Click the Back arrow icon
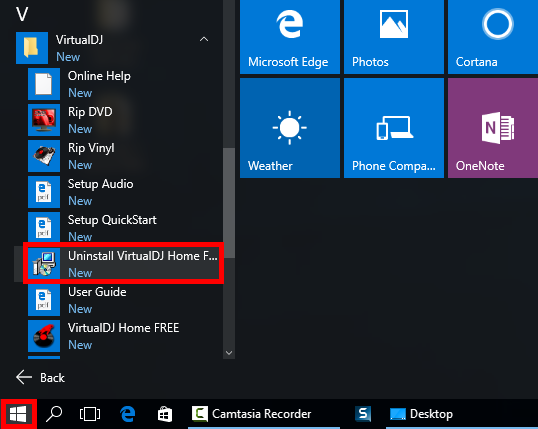 [x=24, y=377]
